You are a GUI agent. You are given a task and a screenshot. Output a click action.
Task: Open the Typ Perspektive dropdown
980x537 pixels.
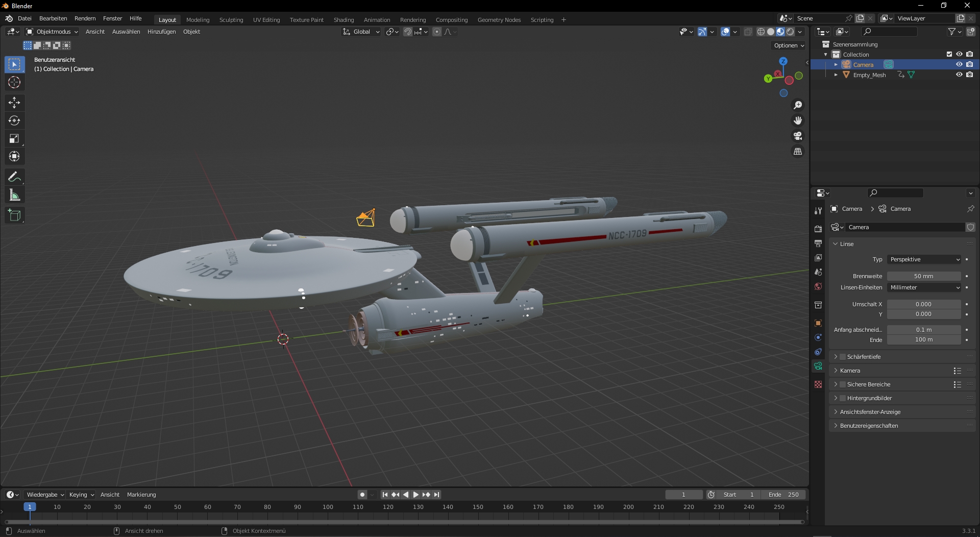[924, 259]
